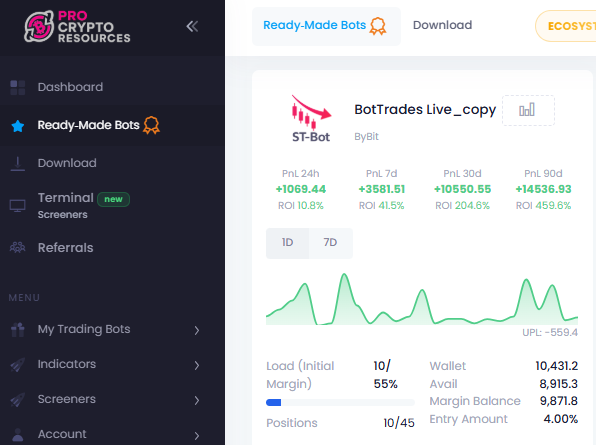The image size is (596, 445).
Task: Click the PnL 90d value +14536.93
Action: click(543, 189)
